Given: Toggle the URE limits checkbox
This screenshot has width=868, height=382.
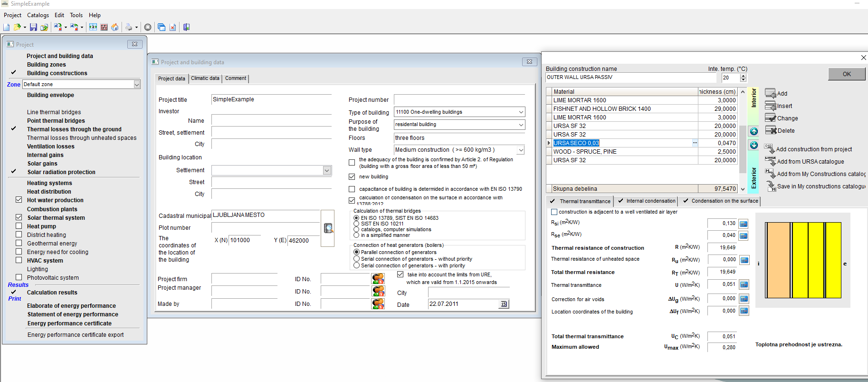Looking at the screenshot, I should (x=400, y=274).
